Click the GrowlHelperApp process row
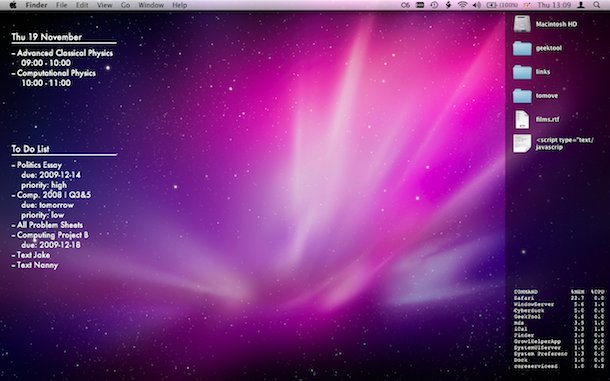 coord(559,341)
